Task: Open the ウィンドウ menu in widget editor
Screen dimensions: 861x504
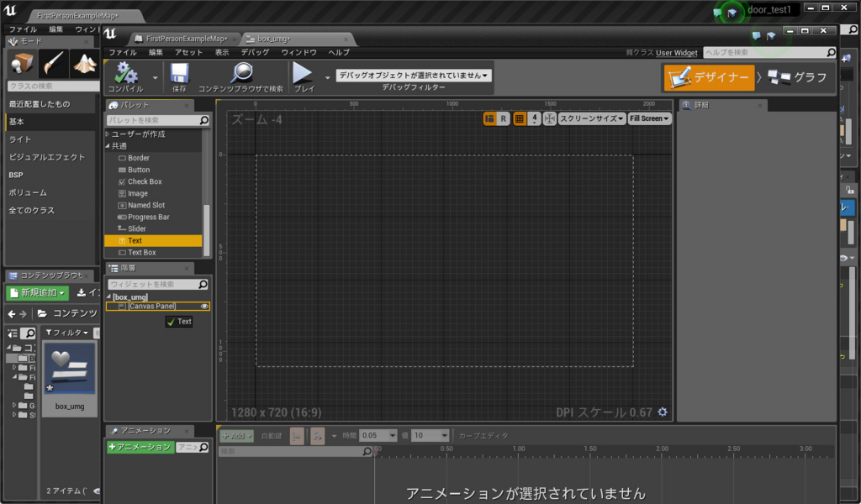Action: click(x=298, y=53)
